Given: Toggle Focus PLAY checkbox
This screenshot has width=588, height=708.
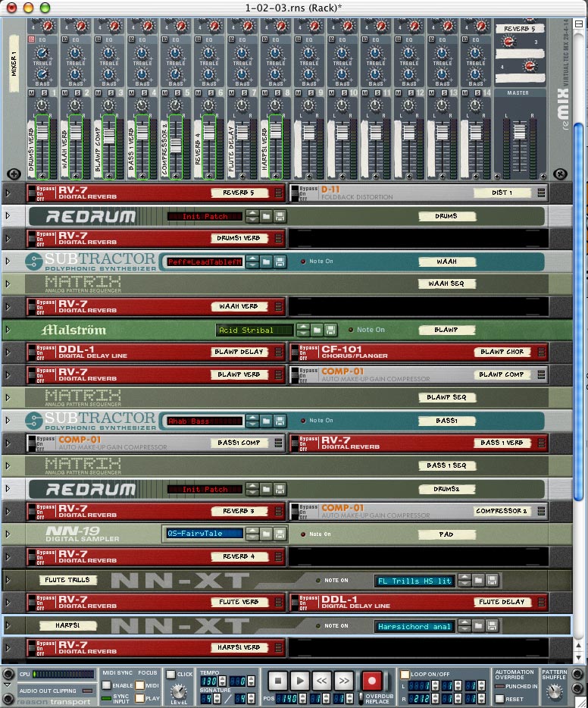Looking at the screenshot, I should pos(140,698).
